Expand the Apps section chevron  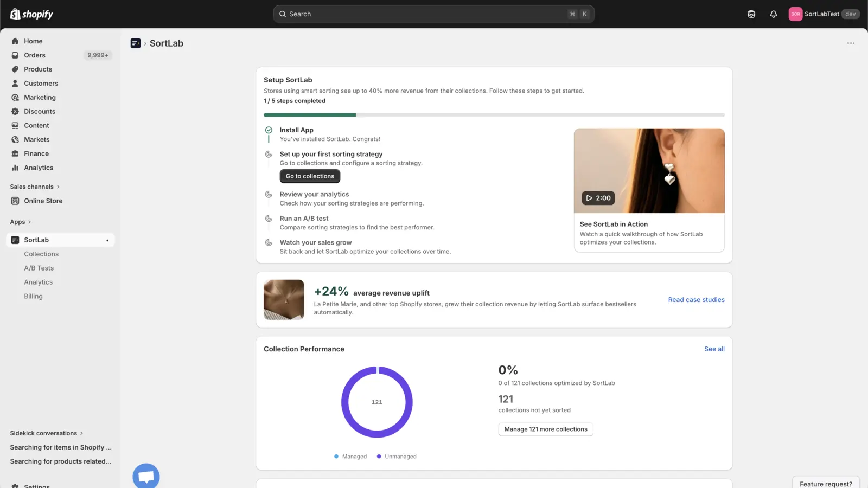(x=29, y=222)
